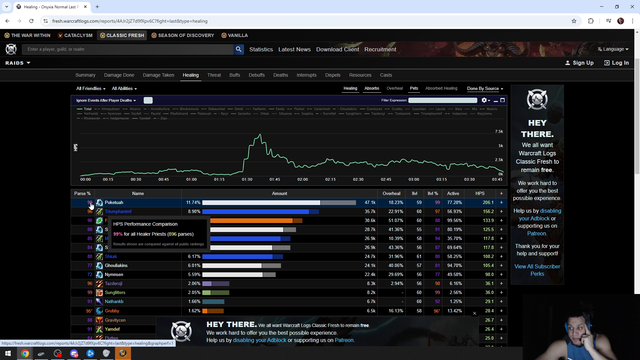
Task: Expand the plus on Nymmsen row
Action: 501,275
